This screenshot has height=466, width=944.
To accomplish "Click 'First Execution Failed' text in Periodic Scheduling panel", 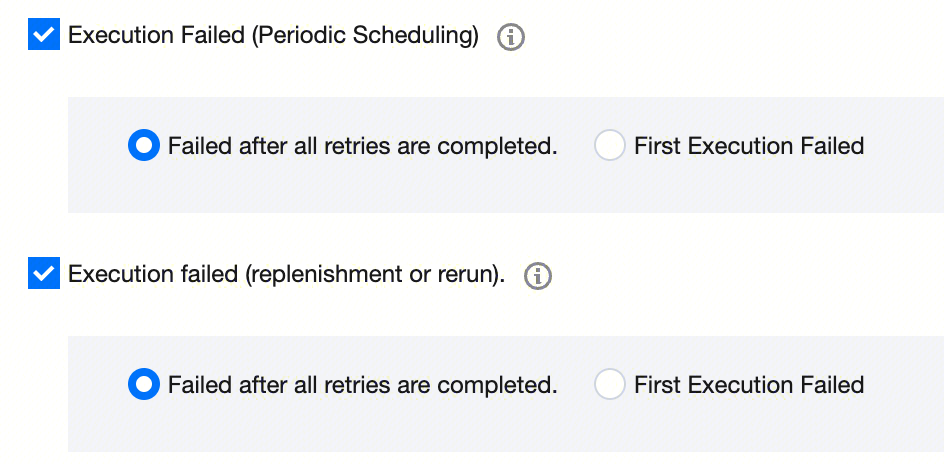I will [x=749, y=146].
